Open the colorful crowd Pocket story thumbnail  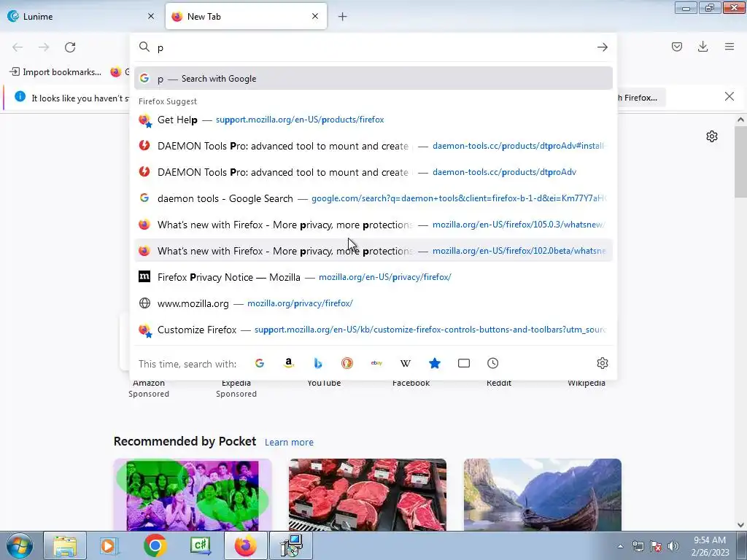click(x=193, y=495)
